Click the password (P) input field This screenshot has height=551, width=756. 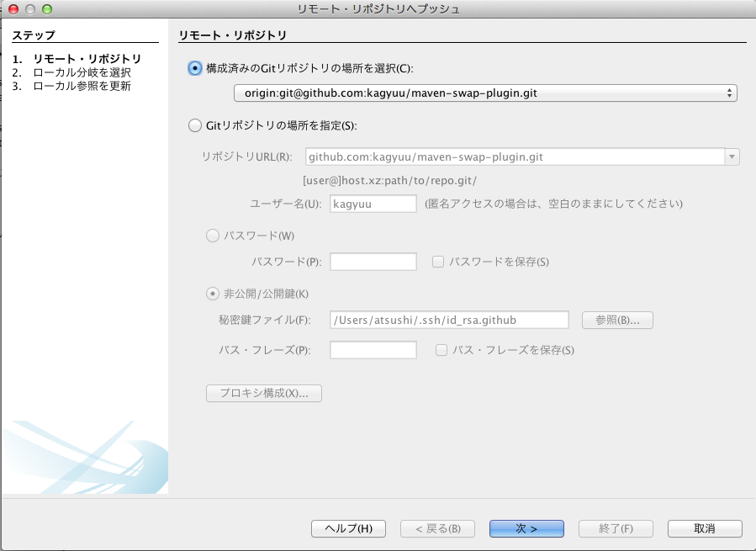(373, 262)
